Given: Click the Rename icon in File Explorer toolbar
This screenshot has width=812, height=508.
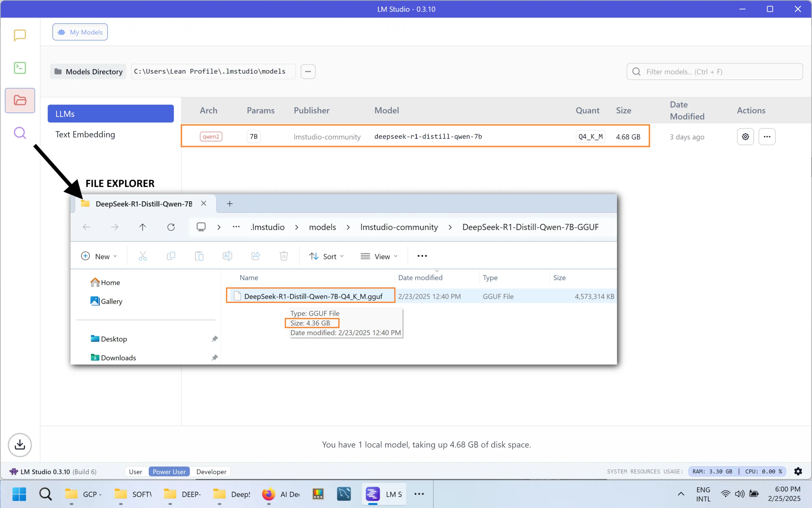Looking at the screenshot, I should coord(227,256).
